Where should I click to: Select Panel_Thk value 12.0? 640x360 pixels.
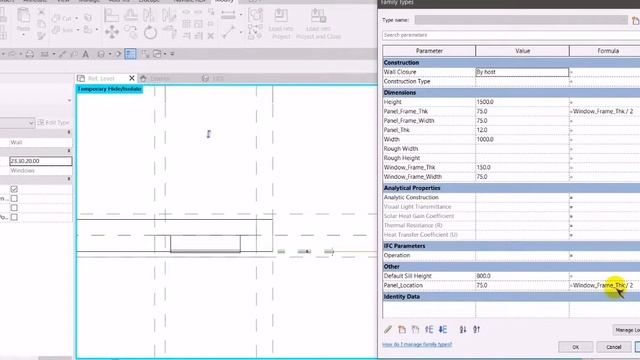point(522,130)
